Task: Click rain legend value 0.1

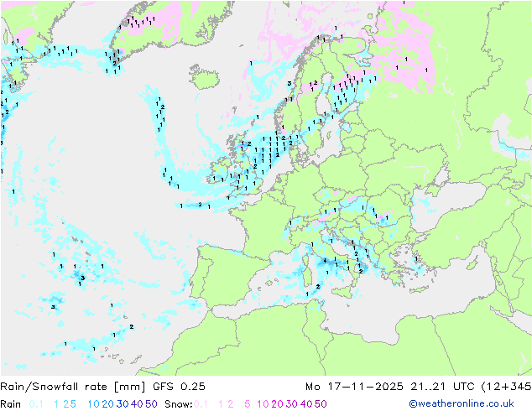Action: point(36,404)
